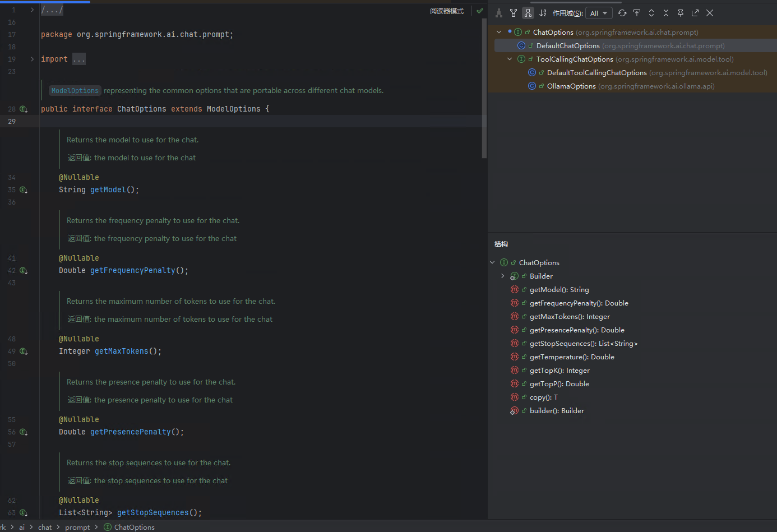
Task: Sort hierarchy alphabetically
Action: [x=543, y=13]
